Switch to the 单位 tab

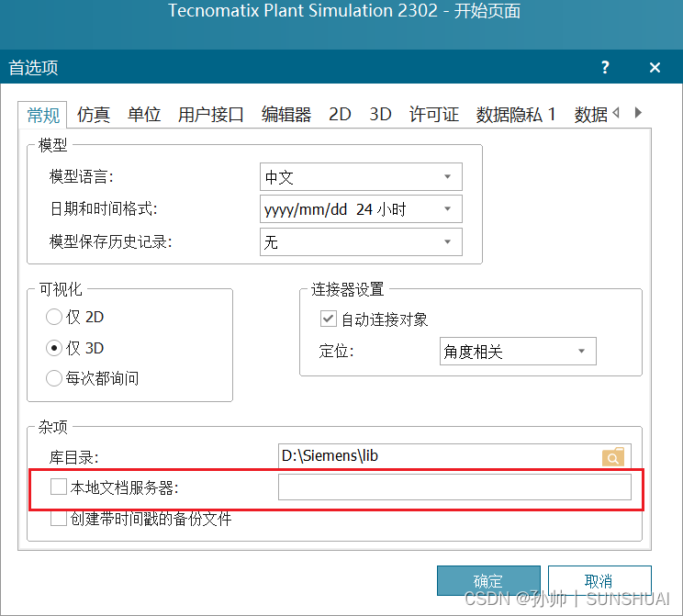(x=144, y=115)
